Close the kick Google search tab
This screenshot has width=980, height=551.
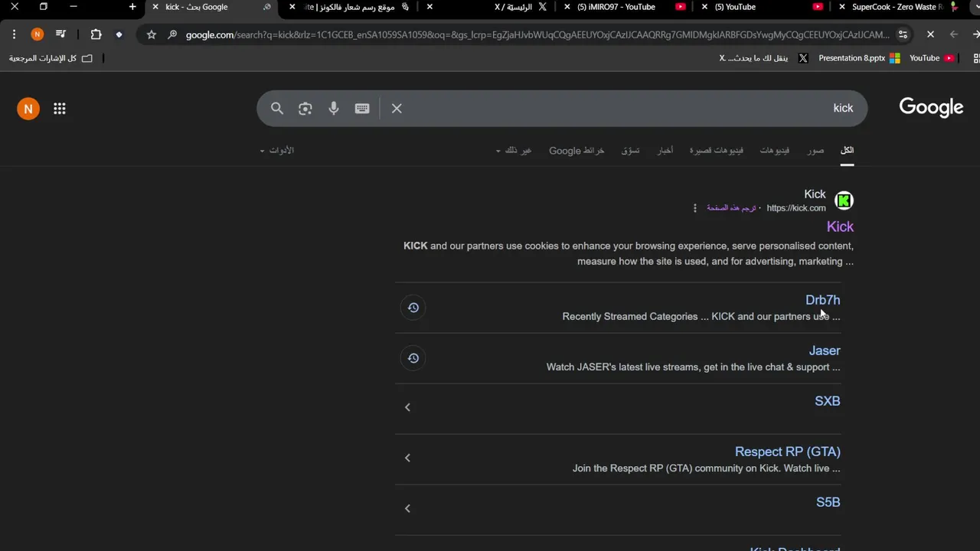coord(155,7)
